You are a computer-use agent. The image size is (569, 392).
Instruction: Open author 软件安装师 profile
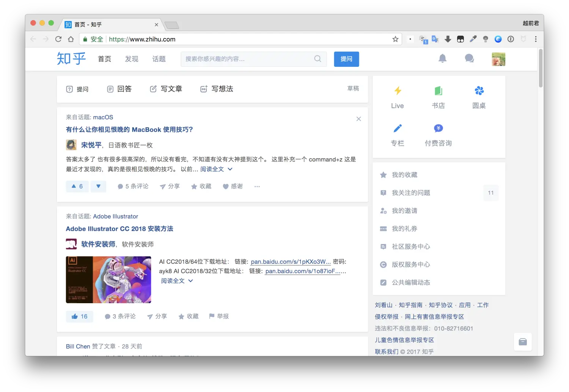click(x=98, y=244)
